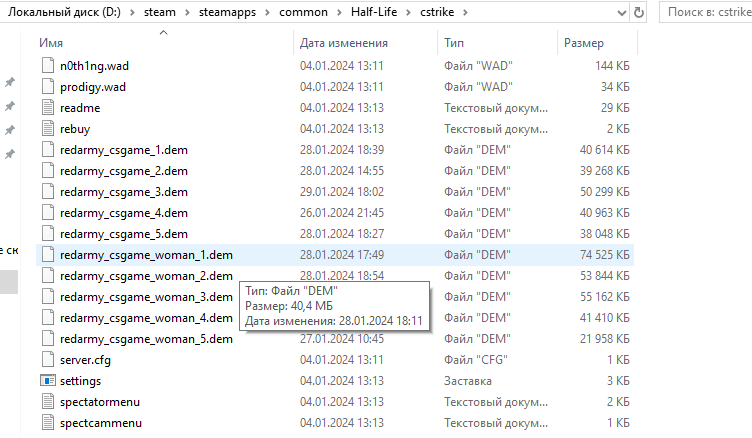Screen dimensions: 752x438
Task: Select spectcammenu file name
Action: pos(101,423)
